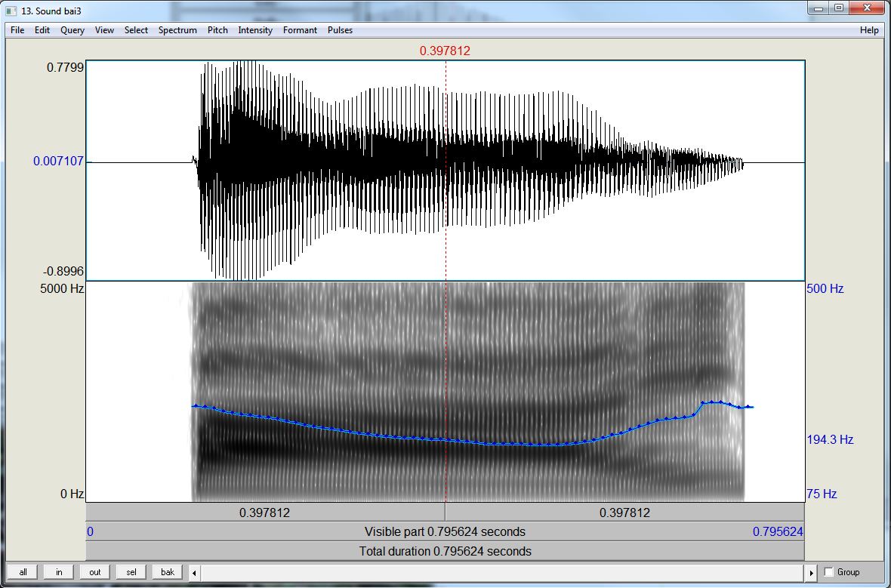Open the Pitch menu
The width and height of the screenshot is (891, 588).
point(217,30)
